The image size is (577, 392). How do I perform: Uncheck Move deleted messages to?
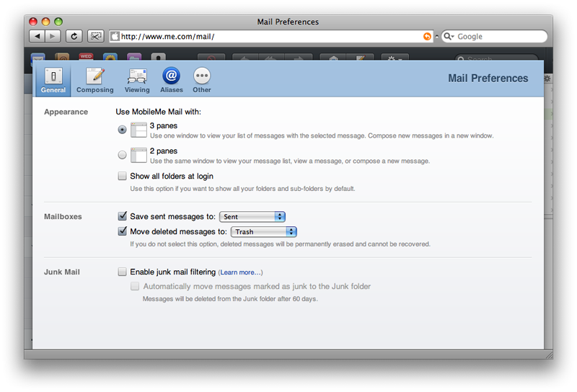(x=122, y=231)
